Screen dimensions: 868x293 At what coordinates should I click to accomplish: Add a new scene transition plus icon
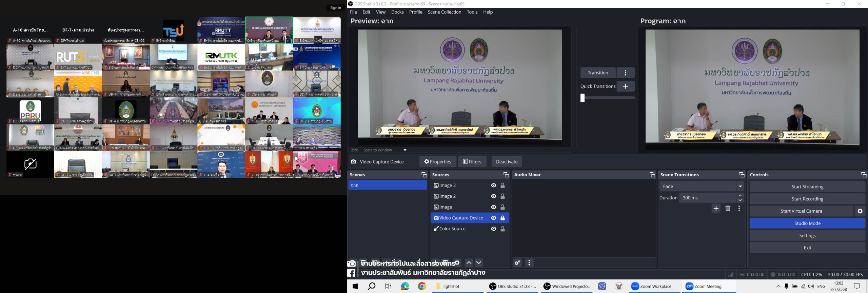pyautogui.click(x=716, y=209)
